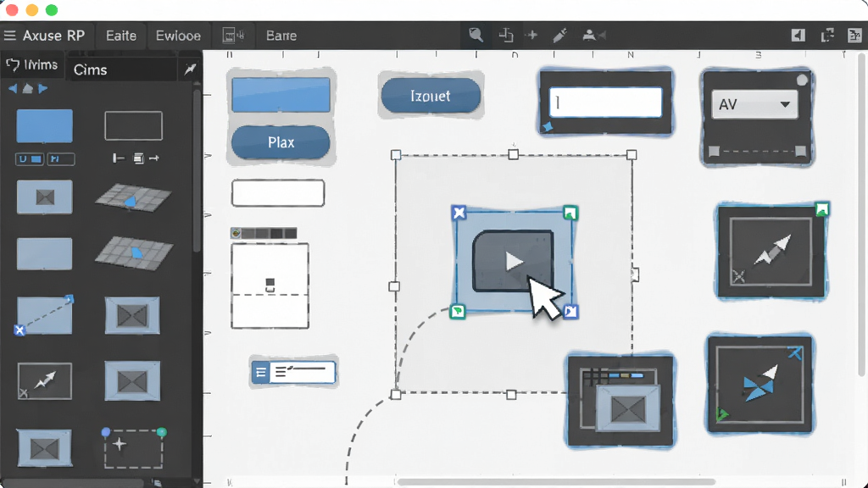The height and width of the screenshot is (488, 868).
Task: Open the hamburger menu beside Axuse RP
Action: [9, 36]
